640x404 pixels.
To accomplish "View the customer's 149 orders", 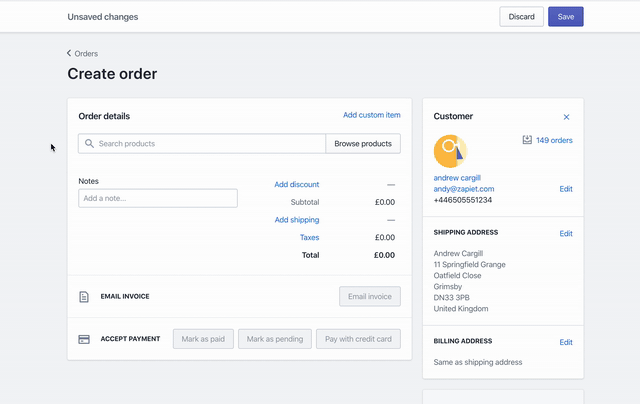I will (x=554, y=140).
